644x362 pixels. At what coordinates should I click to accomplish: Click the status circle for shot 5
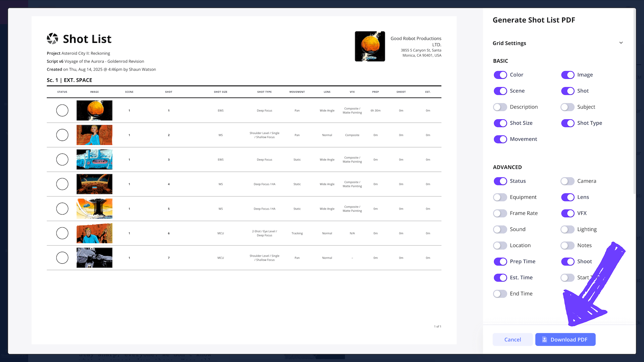click(62, 209)
